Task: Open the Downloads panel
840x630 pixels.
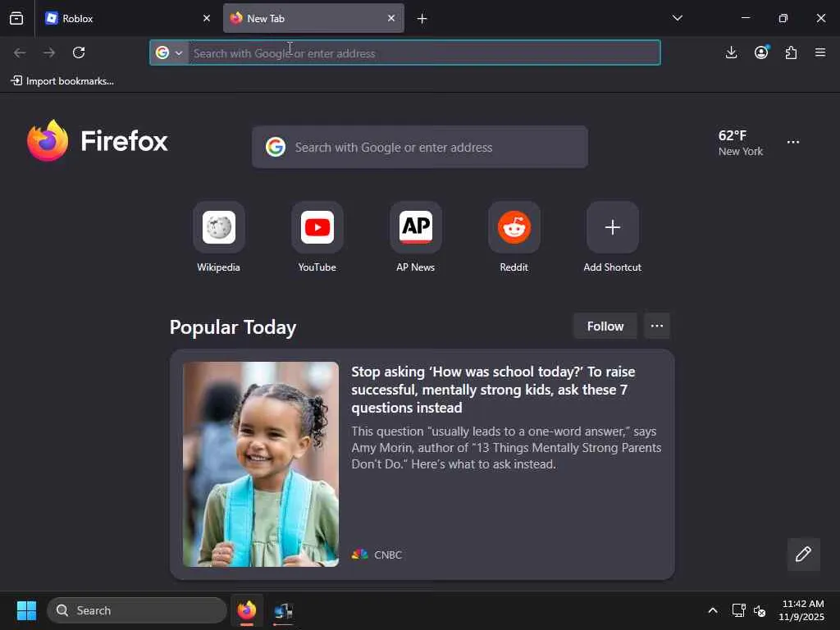Action: tap(731, 52)
